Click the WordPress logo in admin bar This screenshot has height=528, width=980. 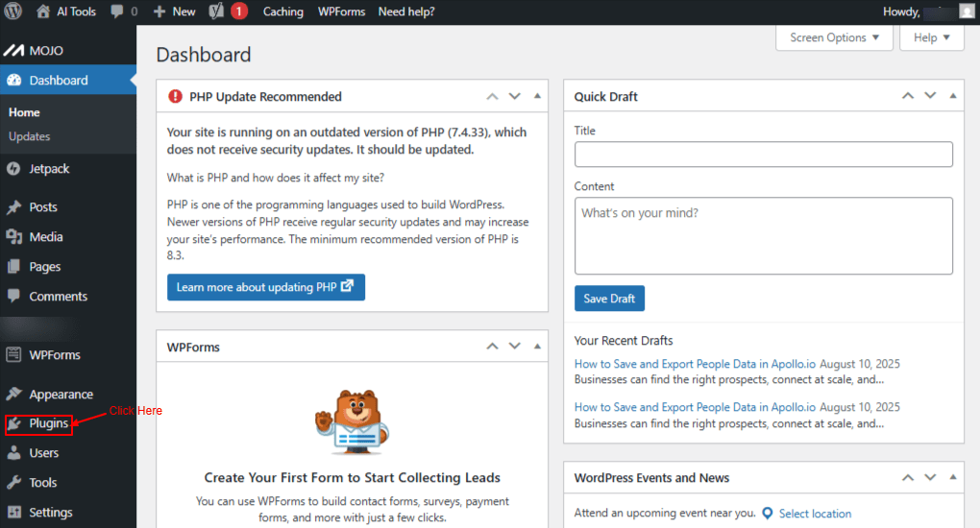[13, 12]
